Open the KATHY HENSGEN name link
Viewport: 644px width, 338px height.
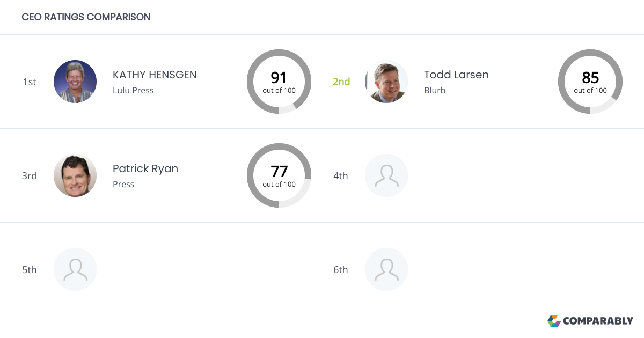[x=155, y=75]
